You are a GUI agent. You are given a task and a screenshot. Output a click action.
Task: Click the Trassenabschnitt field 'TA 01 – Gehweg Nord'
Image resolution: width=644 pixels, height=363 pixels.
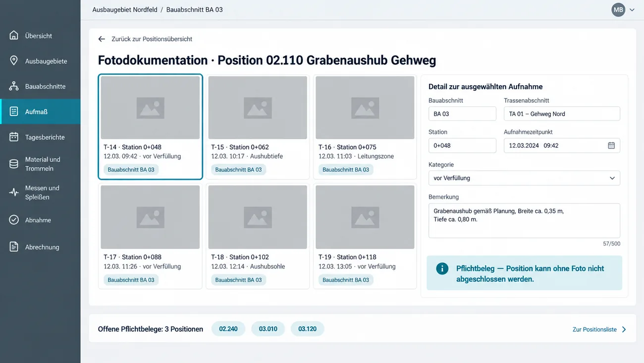(x=562, y=114)
